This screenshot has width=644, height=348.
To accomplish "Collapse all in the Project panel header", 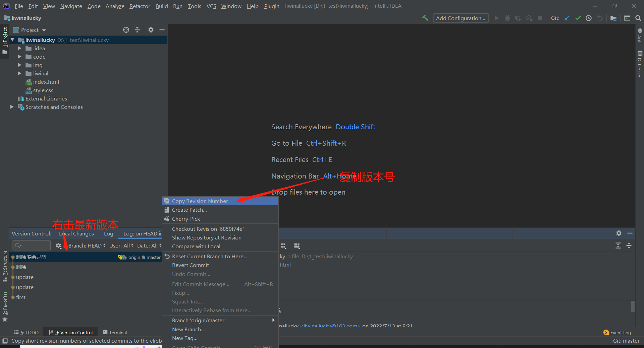I will [137, 30].
